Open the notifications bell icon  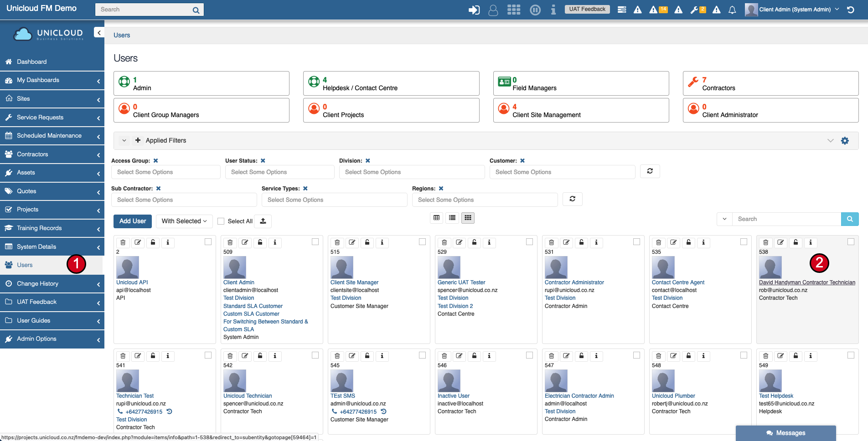(732, 10)
